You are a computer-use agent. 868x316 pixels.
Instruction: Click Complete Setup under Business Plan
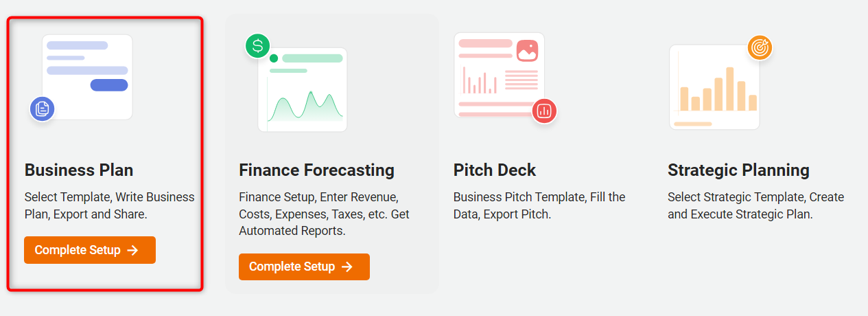[90, 250]
